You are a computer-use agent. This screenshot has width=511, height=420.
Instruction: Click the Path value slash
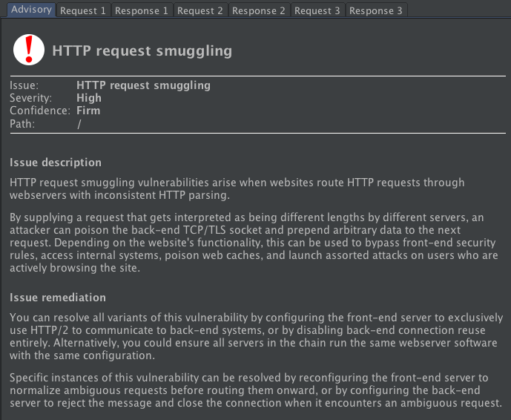(79, 124)
